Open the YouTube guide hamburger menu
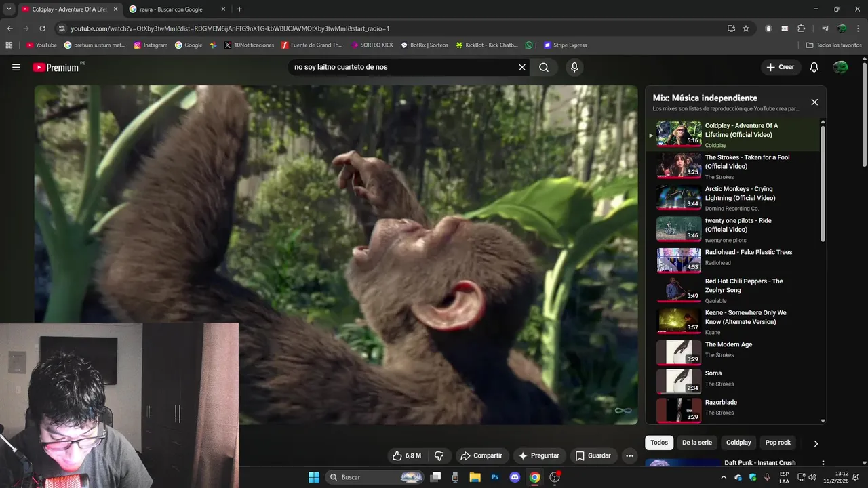Screen dimensions: 868x488 [16, 67]
